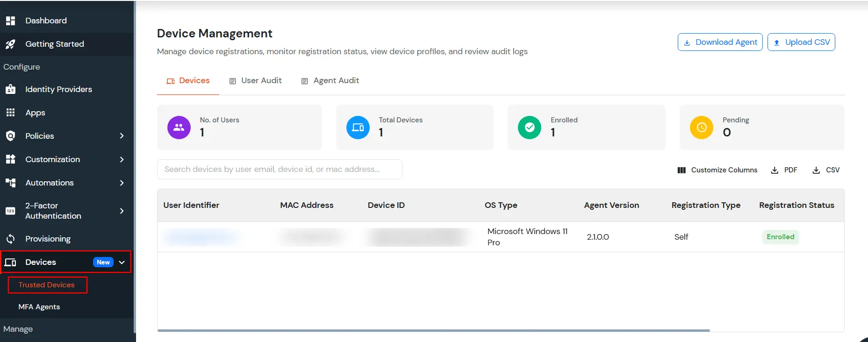Expand the Policies submenu chevron
868x342 pixels.
click(x=122, y=136)
